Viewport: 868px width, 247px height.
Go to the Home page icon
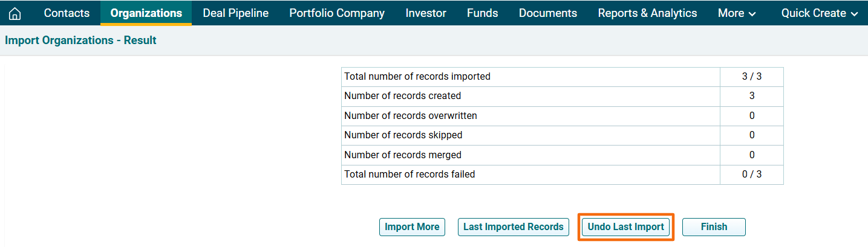pos(15,13)
